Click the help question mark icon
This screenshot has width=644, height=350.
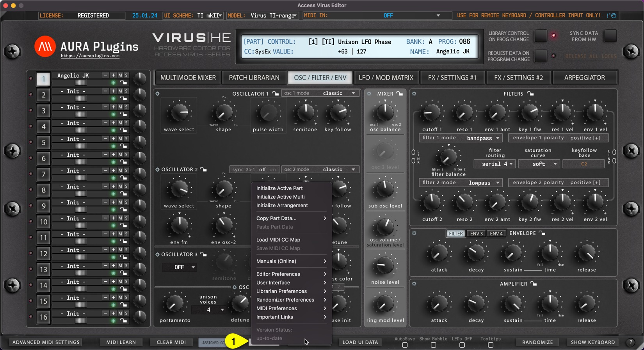[x=631, y=342]
